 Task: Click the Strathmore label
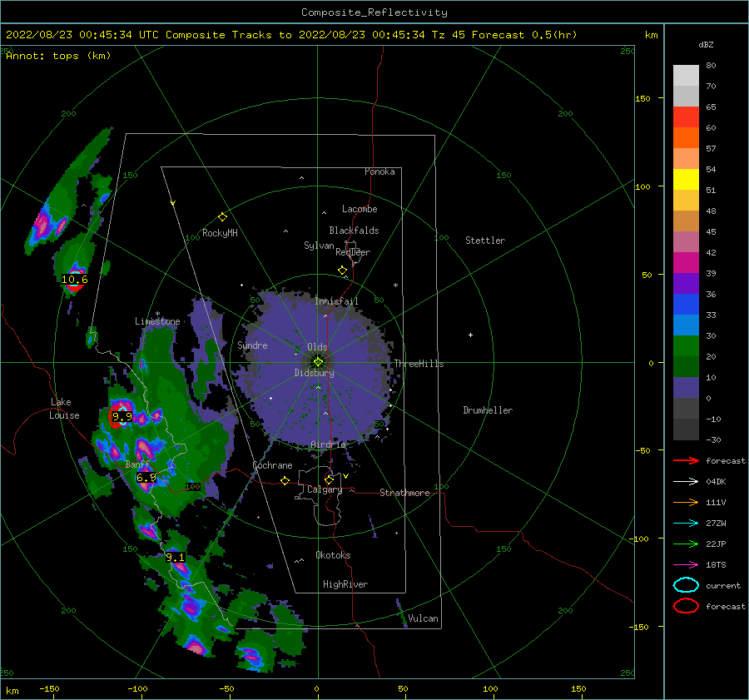404,493
